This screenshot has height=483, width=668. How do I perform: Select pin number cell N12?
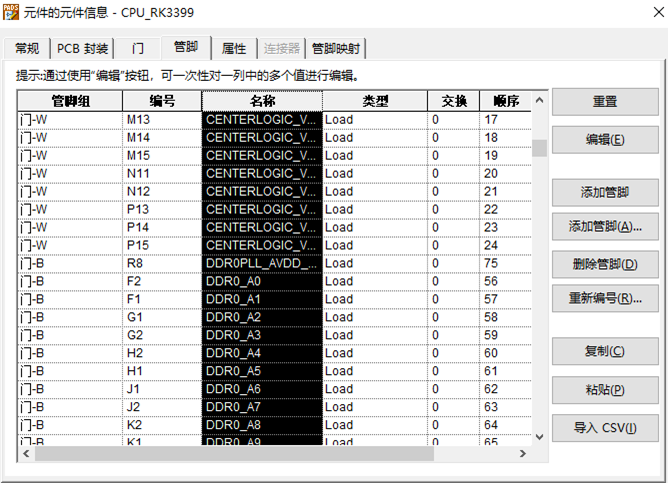(x=162, y=191)
